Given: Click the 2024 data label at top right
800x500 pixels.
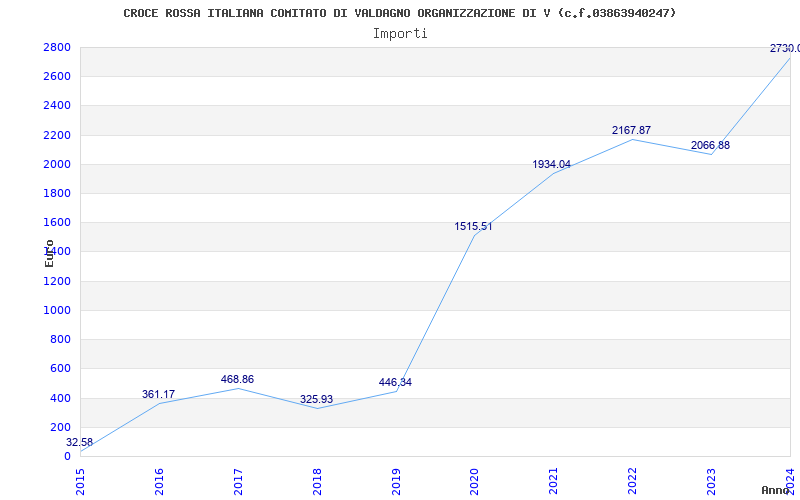Looking at the screenshot, I should (785, 49).
